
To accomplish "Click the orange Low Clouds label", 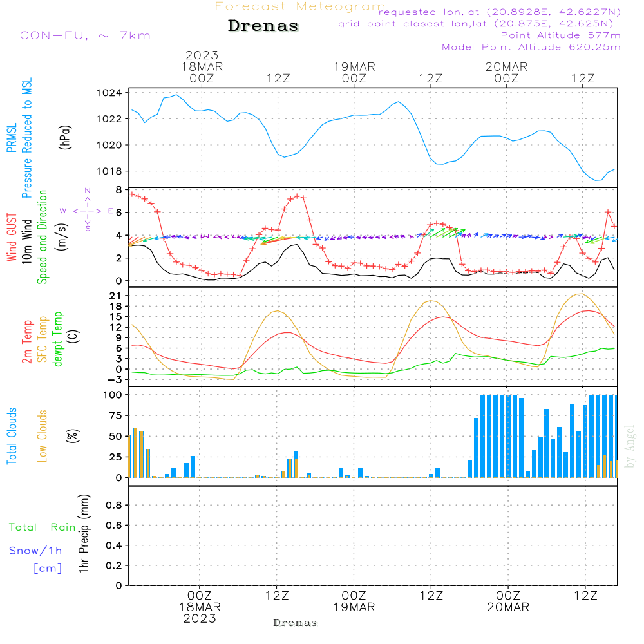I will click(43, 436).
